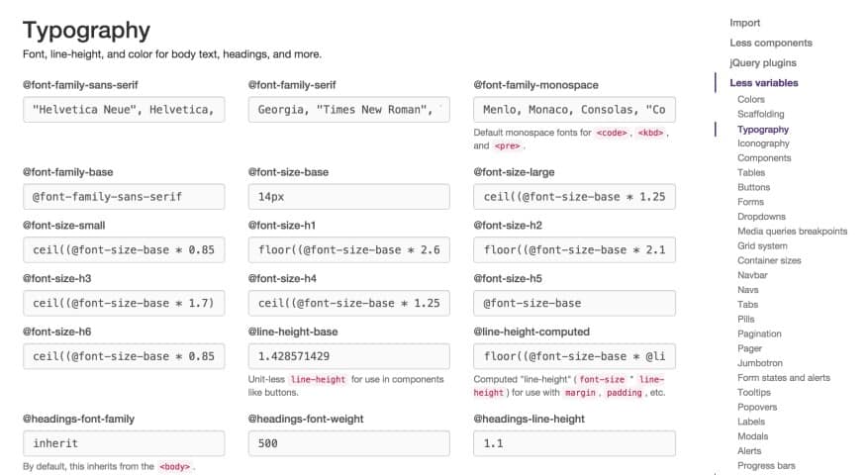
Task: Click the @line-height-base field with 1.428571429
Action: (348, 356)
